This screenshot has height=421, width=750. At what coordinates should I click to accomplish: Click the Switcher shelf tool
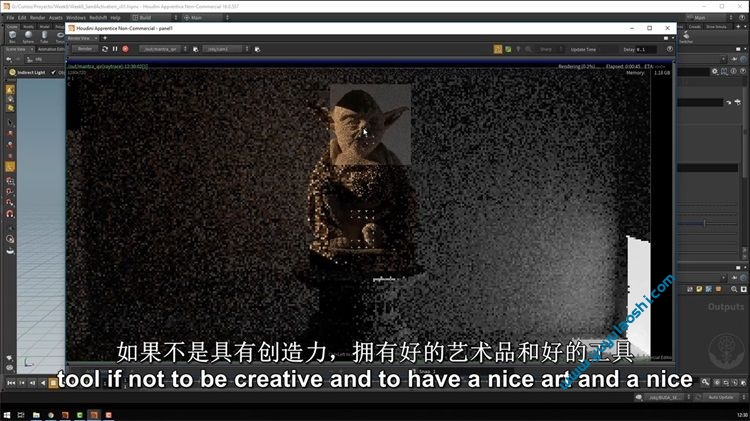click(x=686, y=37)
